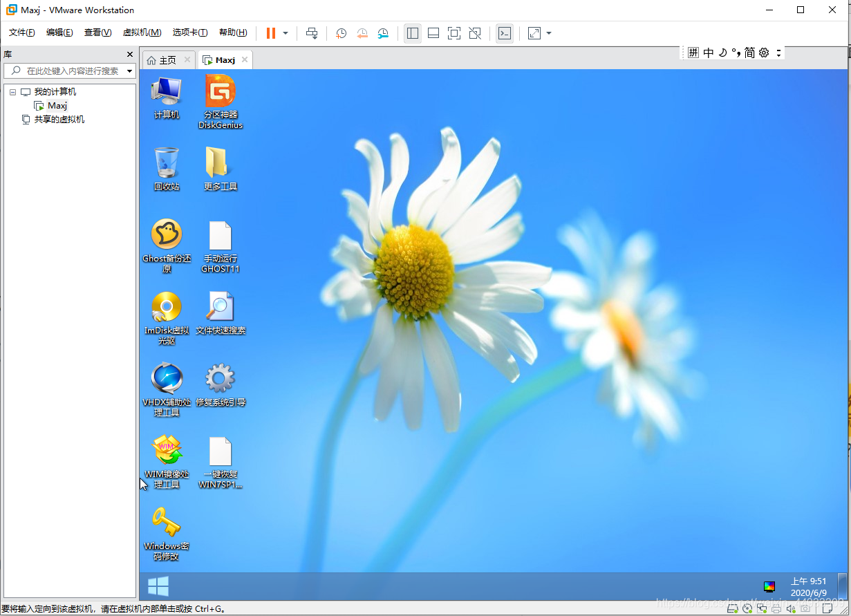Click the library search input field

click(x=69, y=71)
